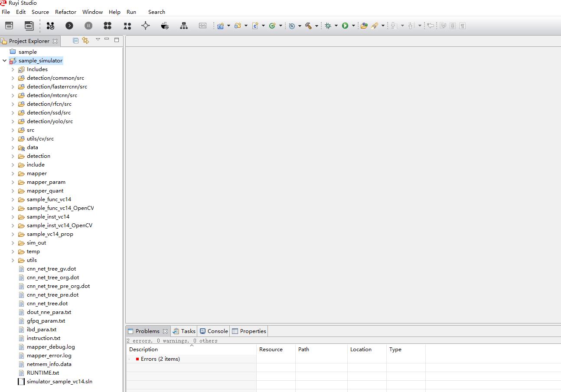561x392 pixels.
Task: Click the Last Edit Location arrow icon
Action: point(431,26)
